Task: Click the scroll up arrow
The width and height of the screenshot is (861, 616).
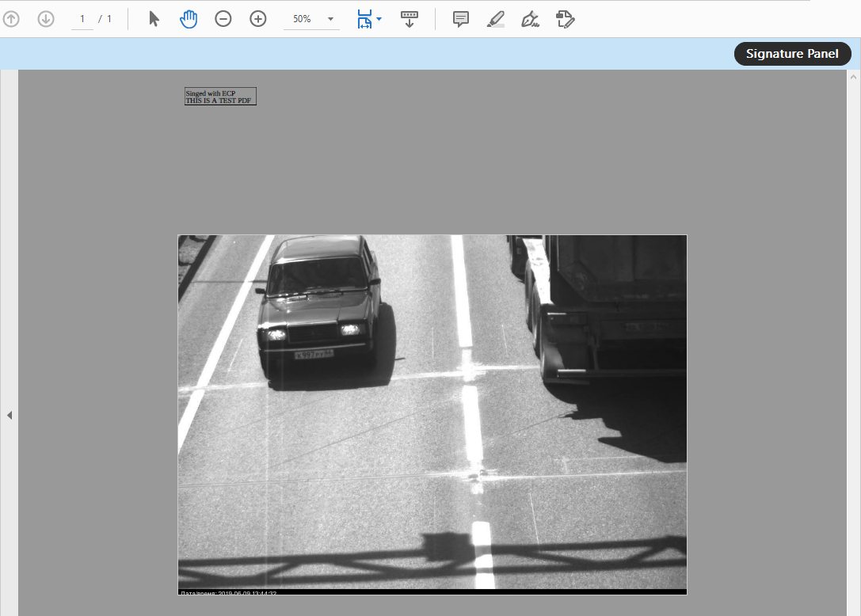Action: (x=853, y=78)
